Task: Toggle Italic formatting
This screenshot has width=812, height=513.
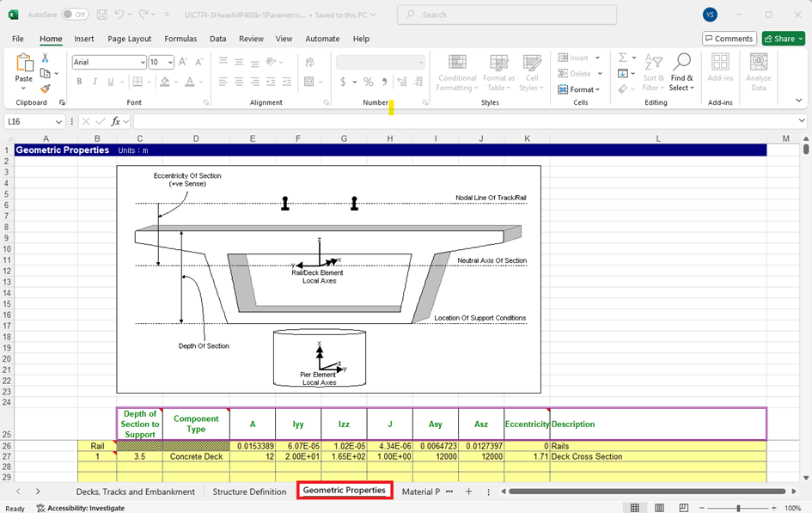Action: 95,82
